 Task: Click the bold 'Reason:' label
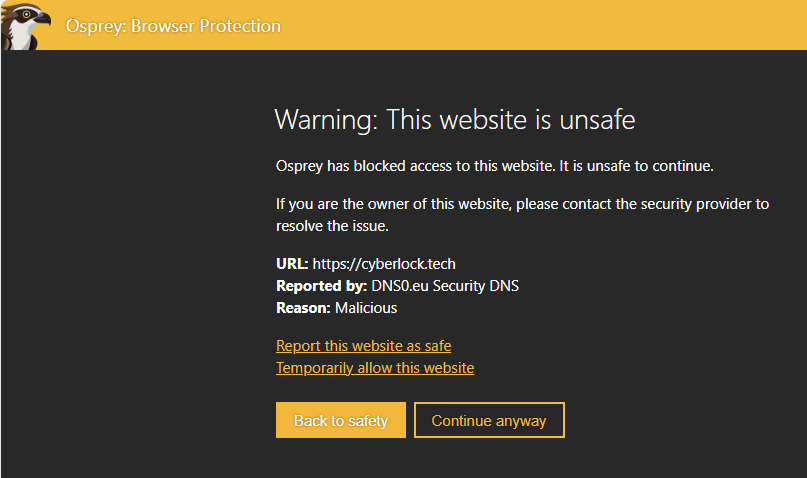(x=303, y=308)
